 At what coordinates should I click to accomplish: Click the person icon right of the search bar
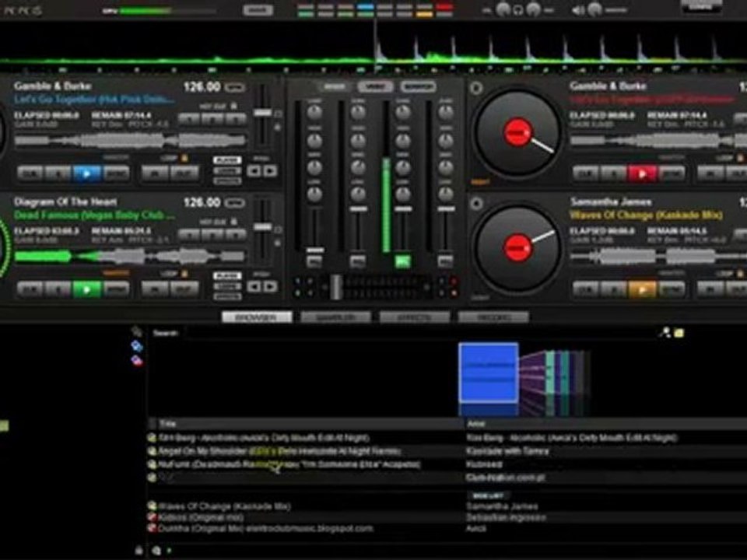tap(665, 332)
